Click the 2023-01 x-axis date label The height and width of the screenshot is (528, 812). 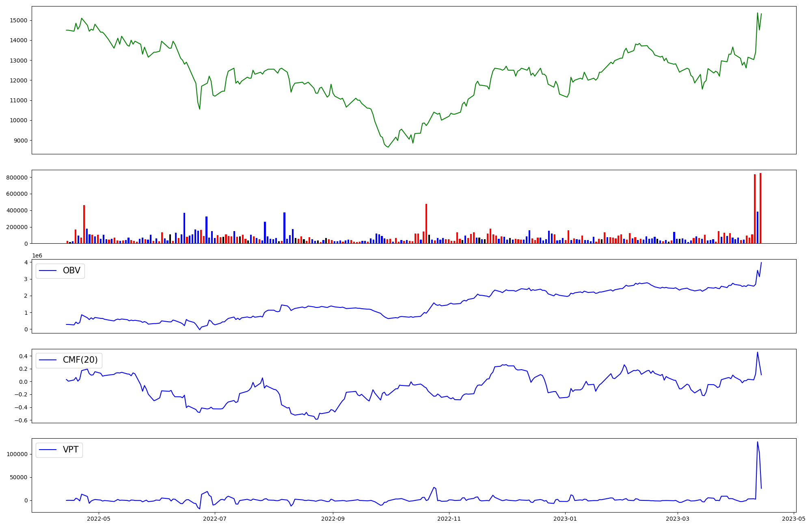(565, 519)
